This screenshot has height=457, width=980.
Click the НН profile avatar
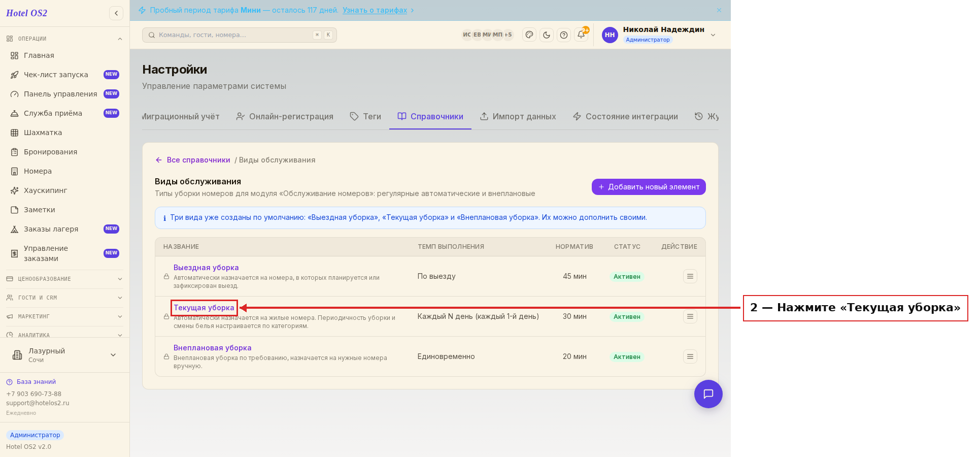tap(610, 35)
